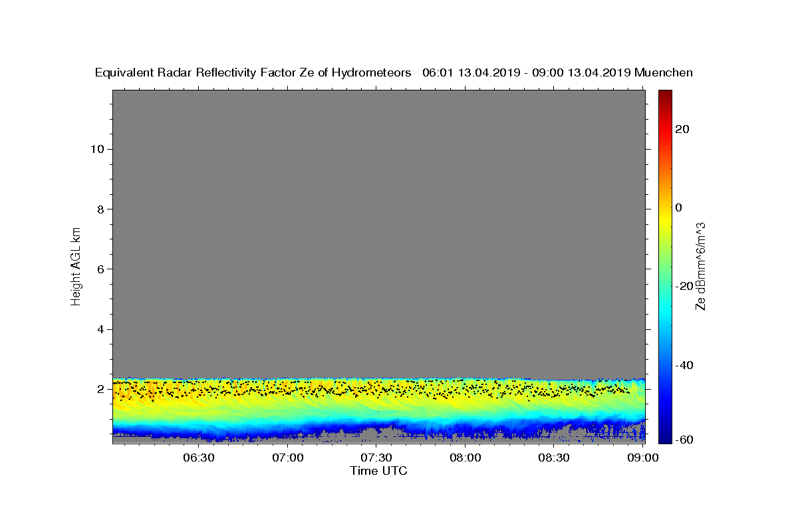
Task: Click the height tick label '2'
Action: 100,389
